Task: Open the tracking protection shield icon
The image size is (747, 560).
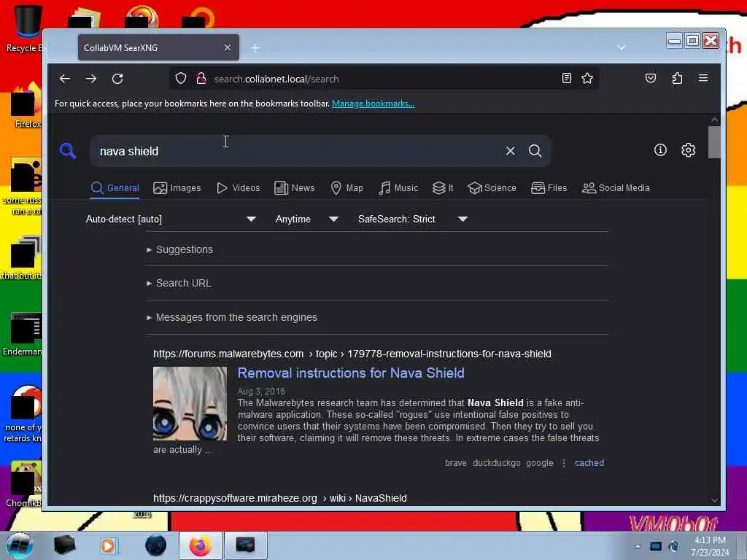Action: 181,79
